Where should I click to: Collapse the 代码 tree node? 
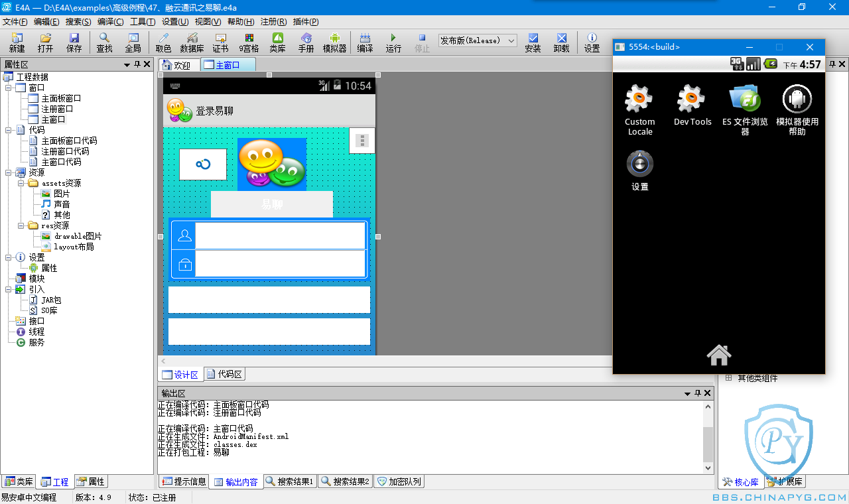pyautogui.click(x=9, y=130)
